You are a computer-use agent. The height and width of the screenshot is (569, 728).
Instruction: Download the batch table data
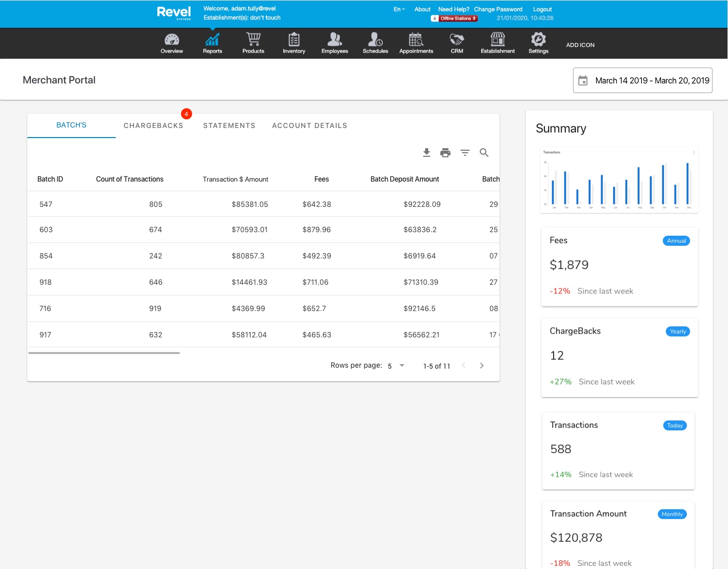[427, 153]
